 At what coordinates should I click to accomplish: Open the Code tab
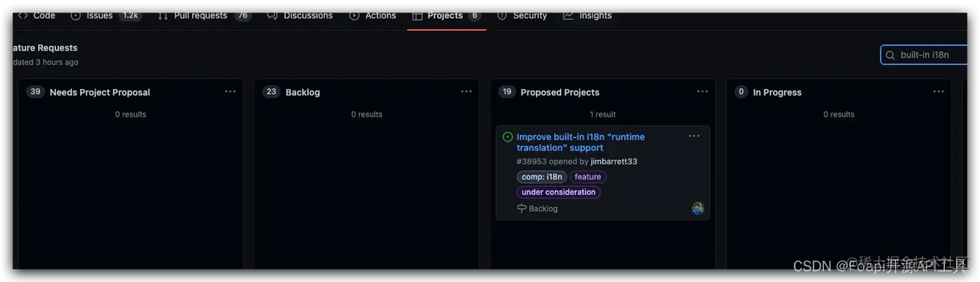tap(36, 15)
